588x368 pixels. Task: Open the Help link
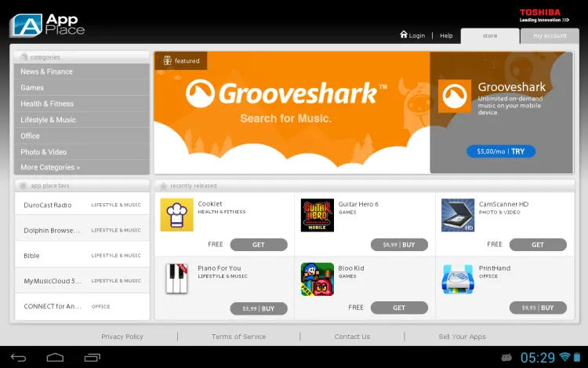point(446,35)
